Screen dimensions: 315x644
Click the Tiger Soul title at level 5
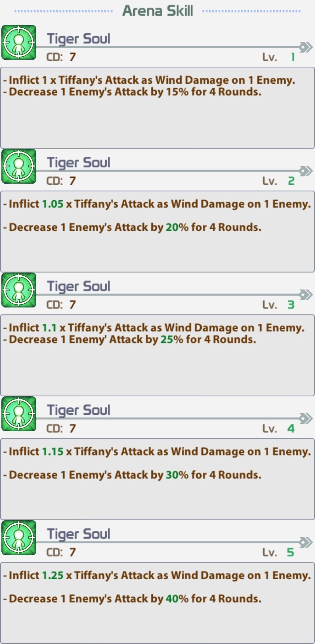coord(78,534)
